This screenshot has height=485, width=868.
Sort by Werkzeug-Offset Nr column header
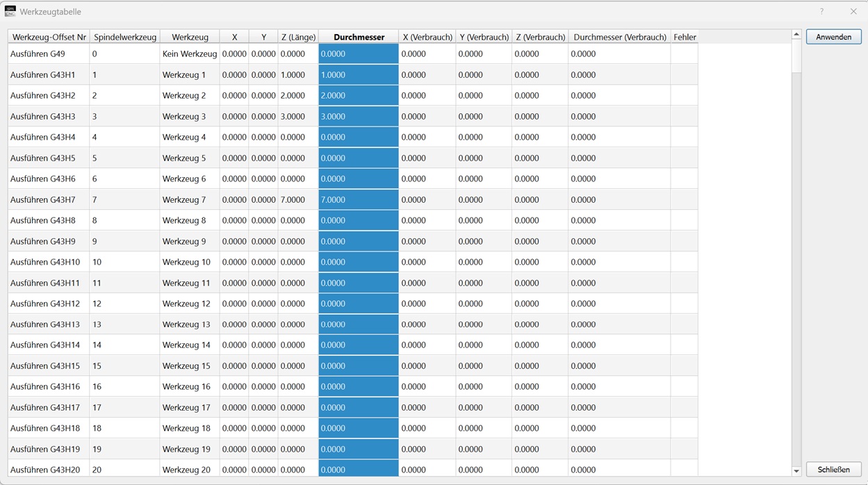click(x=49, y=37)
